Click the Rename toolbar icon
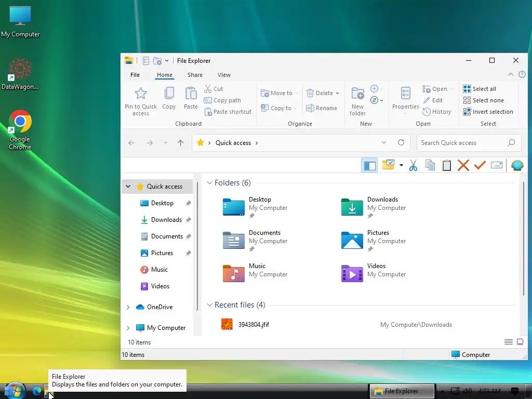The width and height of the screenshot is (532, 399). [x=496, y=165]
